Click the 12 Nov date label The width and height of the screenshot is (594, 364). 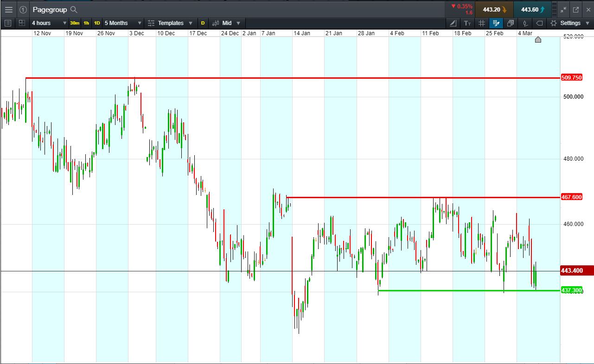click(42, 33)
